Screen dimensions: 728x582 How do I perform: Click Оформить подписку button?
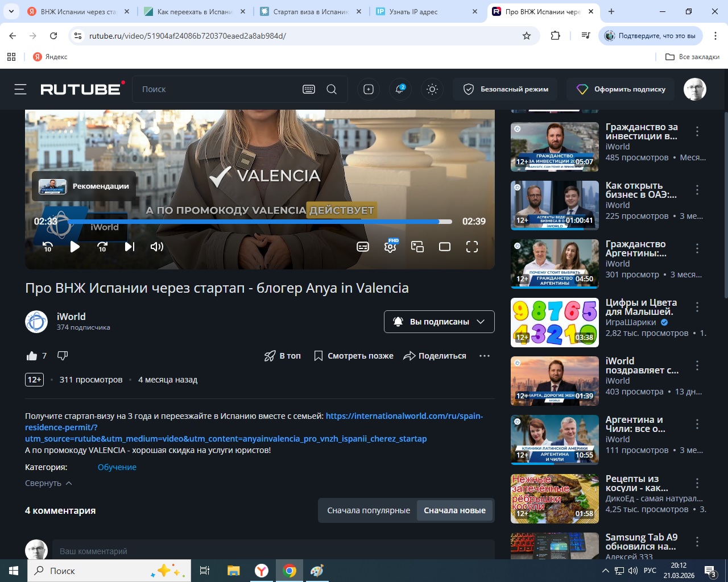(x=621, y=89)
